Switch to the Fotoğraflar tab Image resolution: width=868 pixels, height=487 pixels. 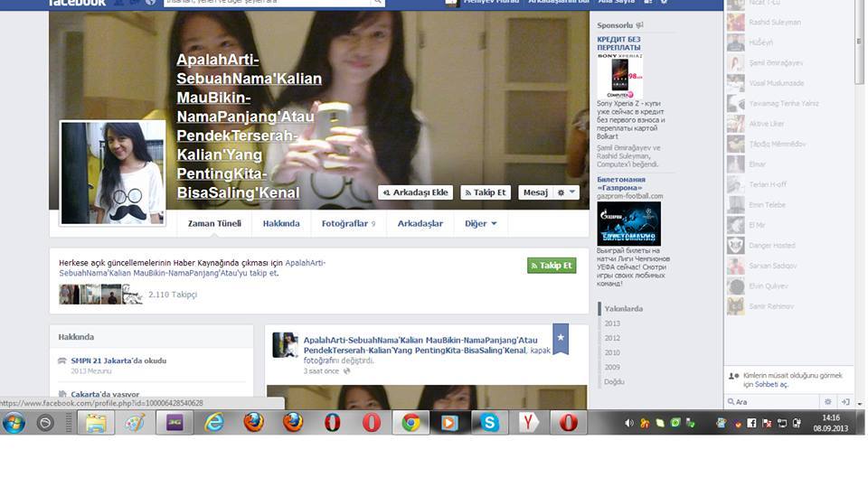click(348, 223)
